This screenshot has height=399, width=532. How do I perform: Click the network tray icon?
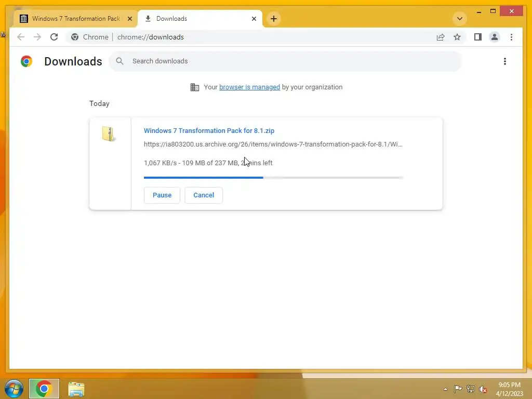(x=471, y=389)
